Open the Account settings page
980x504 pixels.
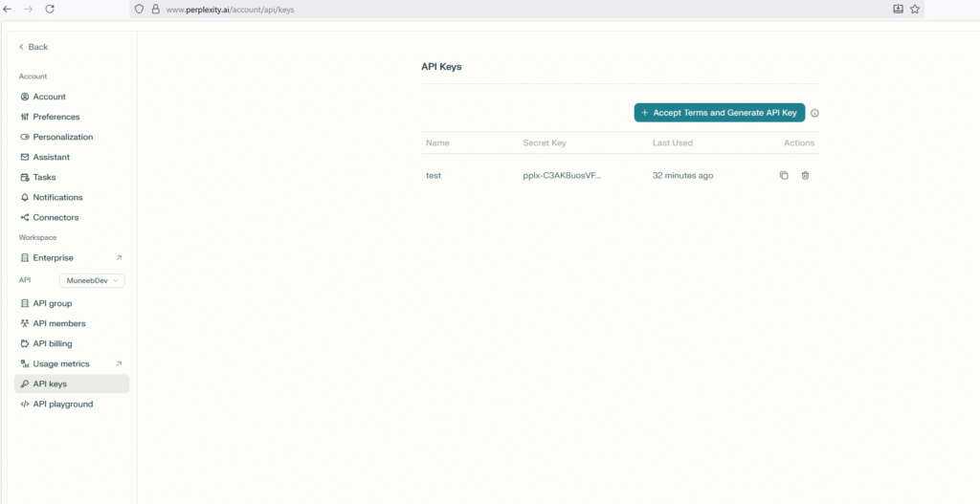click(x=49, y=97)
